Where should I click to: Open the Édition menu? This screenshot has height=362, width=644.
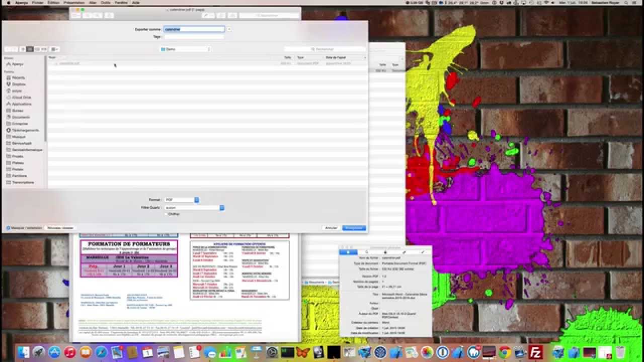tap(53, 3)
